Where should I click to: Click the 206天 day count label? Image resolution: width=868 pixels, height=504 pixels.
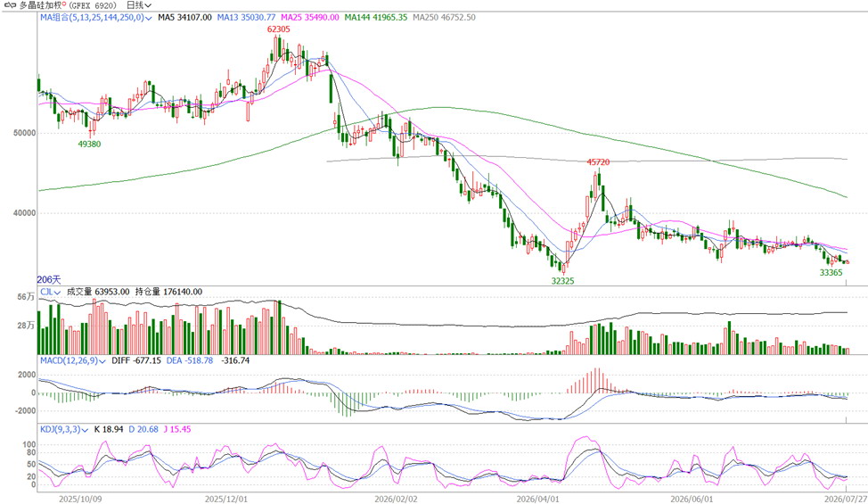click(49, 280)
